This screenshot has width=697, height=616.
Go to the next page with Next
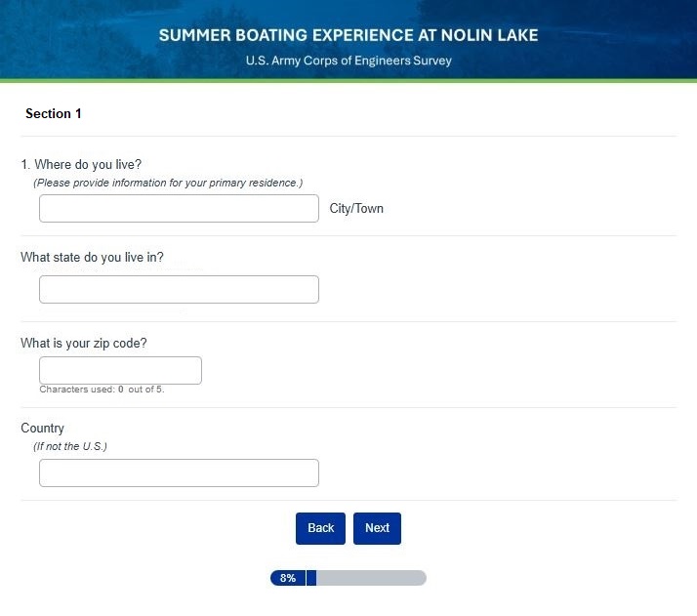377,528
